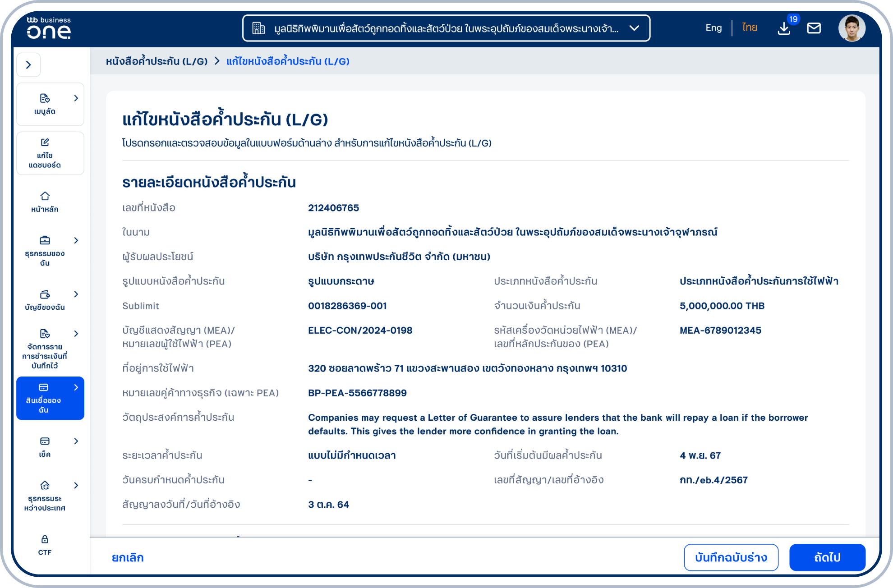Expand เช็ค submenu chevron

[76, 441]
